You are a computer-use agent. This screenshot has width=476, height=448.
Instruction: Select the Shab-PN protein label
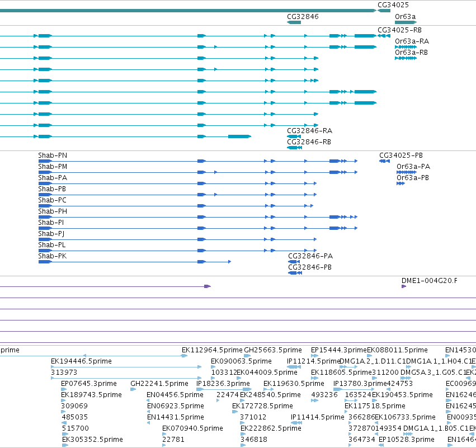click(x=53, y=155)
